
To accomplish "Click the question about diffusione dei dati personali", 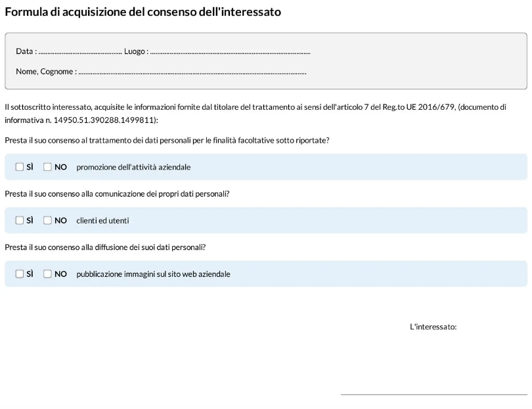I will pos(105,247).
